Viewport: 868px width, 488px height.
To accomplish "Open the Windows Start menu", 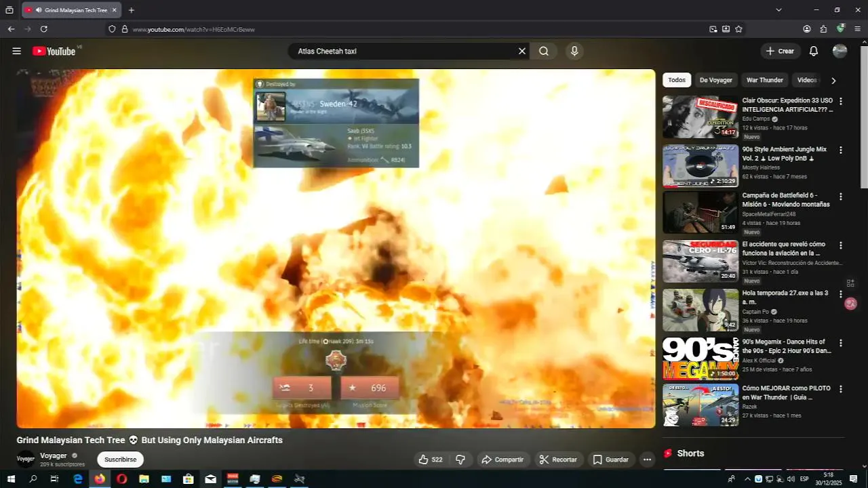I will pos(11,479).
